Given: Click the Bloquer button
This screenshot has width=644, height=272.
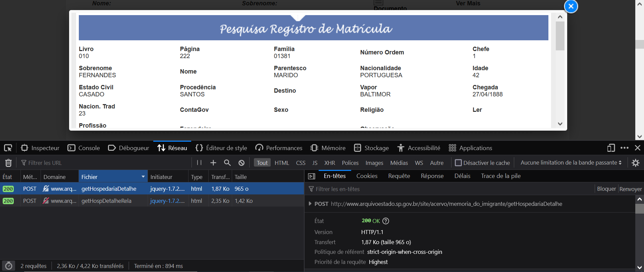Looking at the screenshot, I should [606, 189].
